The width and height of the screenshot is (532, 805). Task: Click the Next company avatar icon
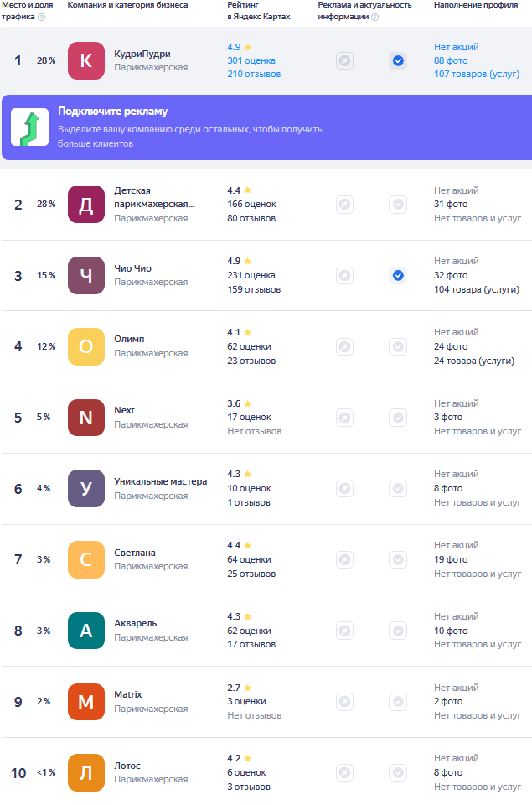point(86,418)
